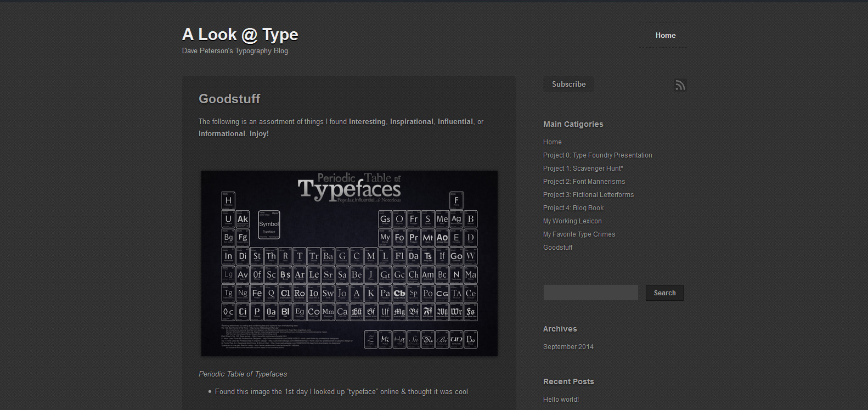Click the Recent Posts heading

(x=568, y=381)
